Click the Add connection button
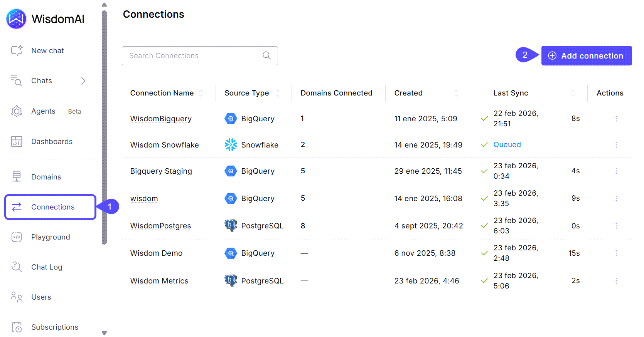 [587, 55]
